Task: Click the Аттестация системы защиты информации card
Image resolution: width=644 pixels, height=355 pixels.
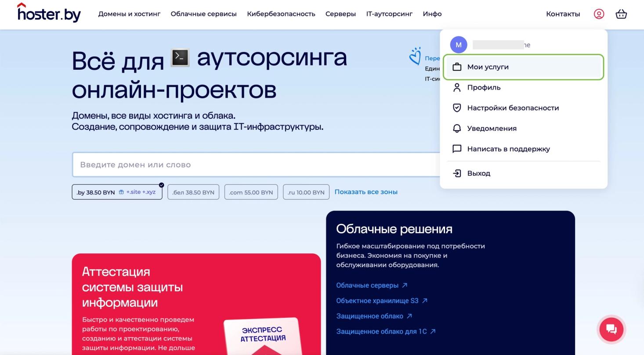Action: (196, 304)
